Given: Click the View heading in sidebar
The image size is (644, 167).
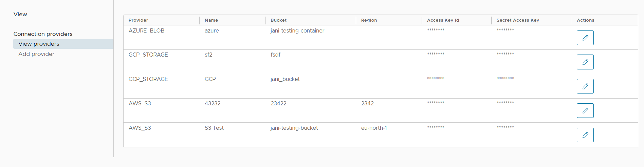Looking at the screenshot, I should (20, 14).
